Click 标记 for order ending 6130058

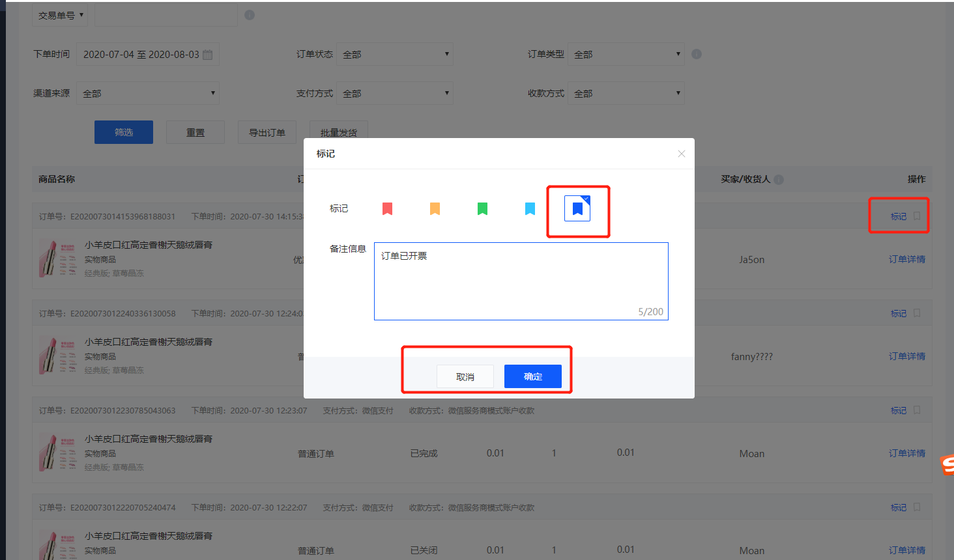click(x=899, y=313)
